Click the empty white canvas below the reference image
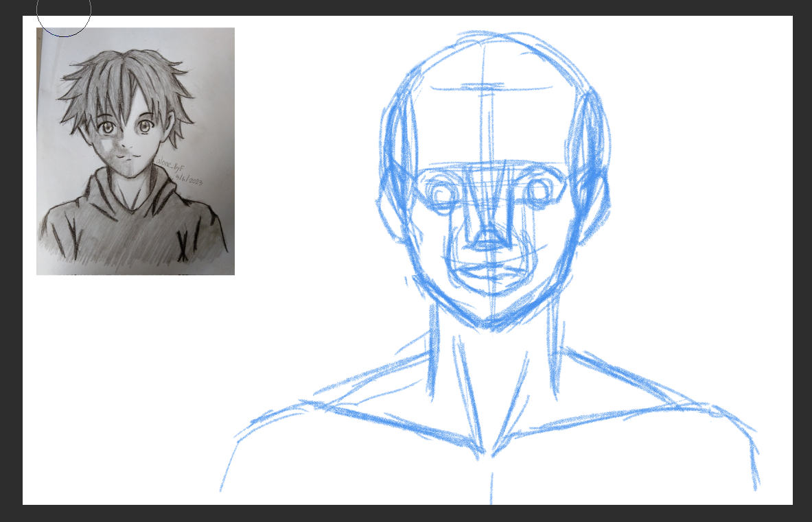812x522 pixels. (x=130, y=384)
